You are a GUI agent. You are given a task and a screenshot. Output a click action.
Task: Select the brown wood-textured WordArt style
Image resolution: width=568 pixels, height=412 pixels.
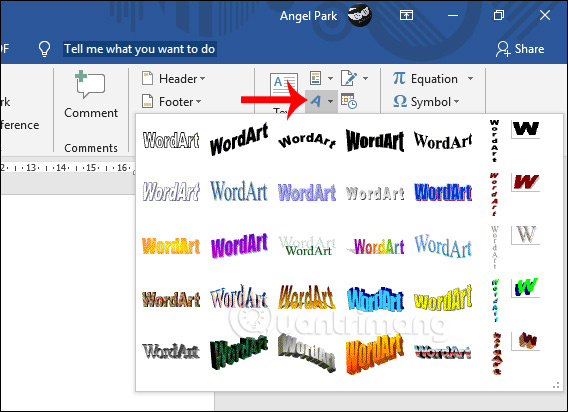(171, 300)
